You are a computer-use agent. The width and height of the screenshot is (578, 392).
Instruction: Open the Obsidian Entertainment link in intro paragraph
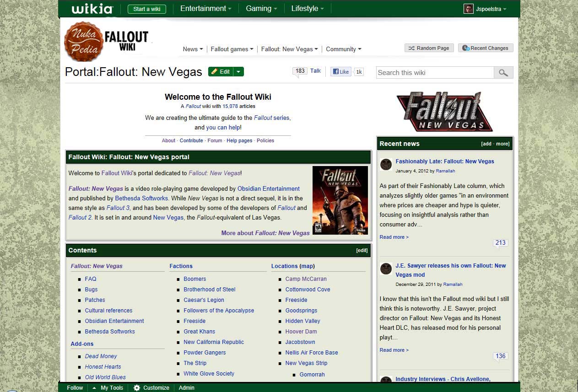coord(269,188)
